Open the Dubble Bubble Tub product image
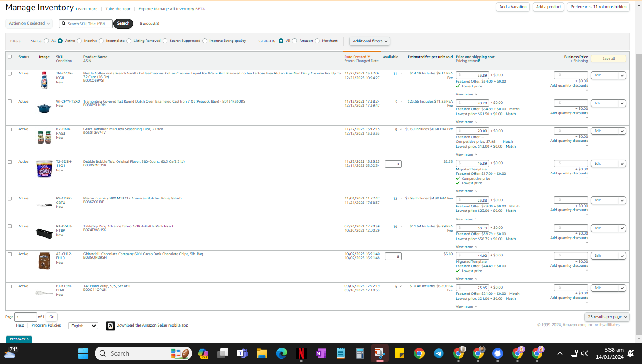This screenshot has width=642, height=364. point(44,169)
